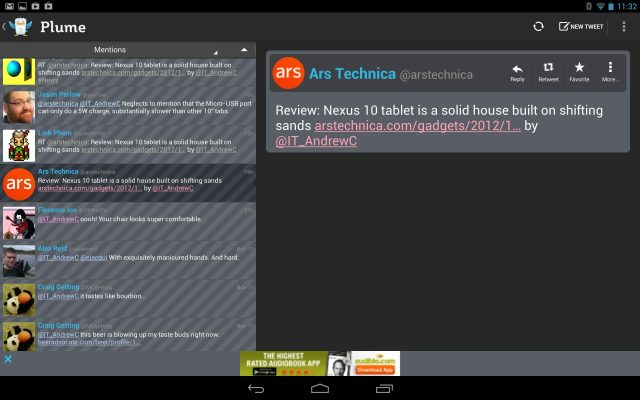The image size is (640, 400).
Task: Check the clock showing 11:32
Action: (627, 6)
